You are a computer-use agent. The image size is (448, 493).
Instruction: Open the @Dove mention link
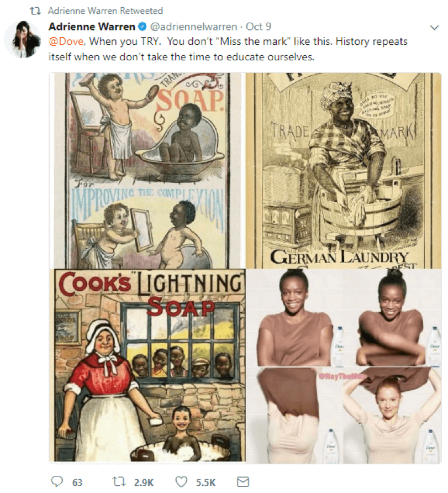pos(66,41)
